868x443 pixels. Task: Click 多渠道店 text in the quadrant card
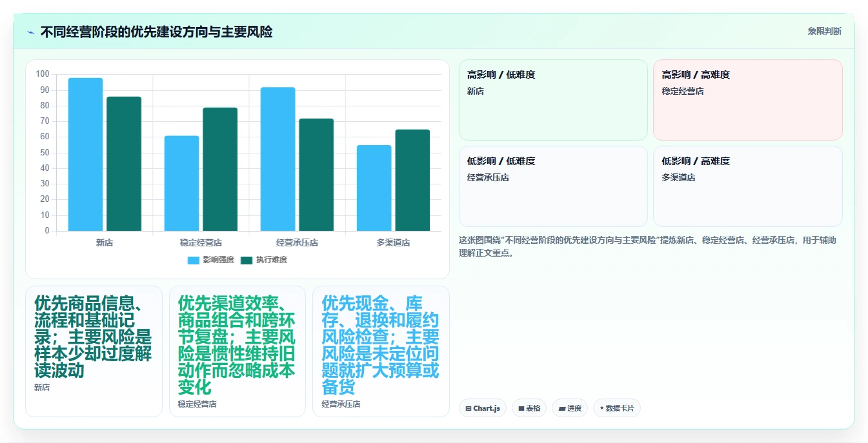pyautogui.click(x=678, y=177)
